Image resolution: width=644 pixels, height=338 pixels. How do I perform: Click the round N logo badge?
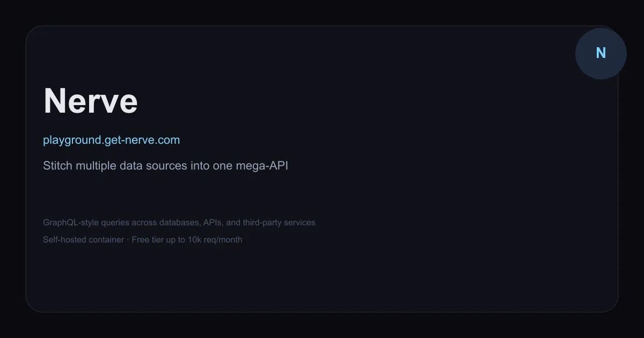(x=601, y=54)
